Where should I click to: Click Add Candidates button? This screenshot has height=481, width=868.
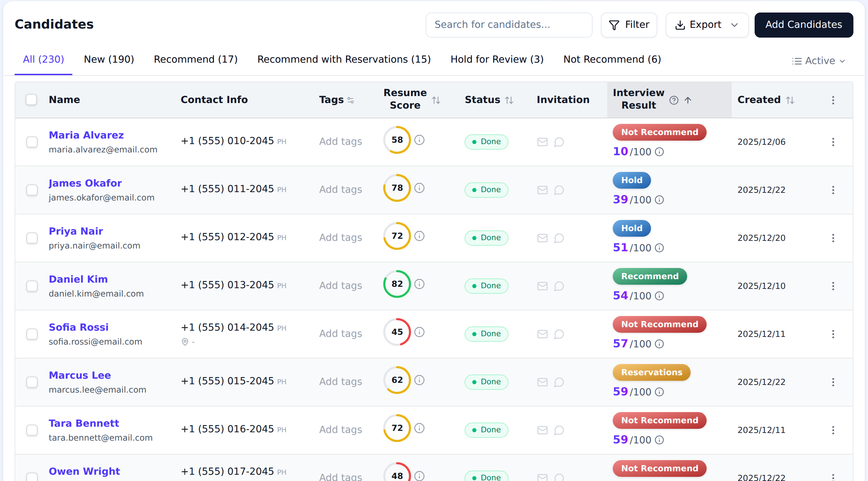point(804,25)
